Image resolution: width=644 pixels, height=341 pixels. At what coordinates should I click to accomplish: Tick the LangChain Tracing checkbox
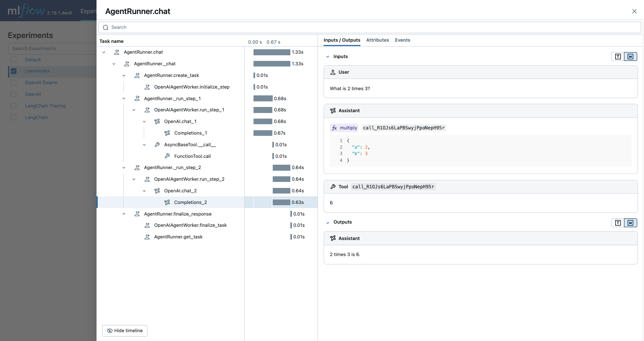[x=14, y=106]
